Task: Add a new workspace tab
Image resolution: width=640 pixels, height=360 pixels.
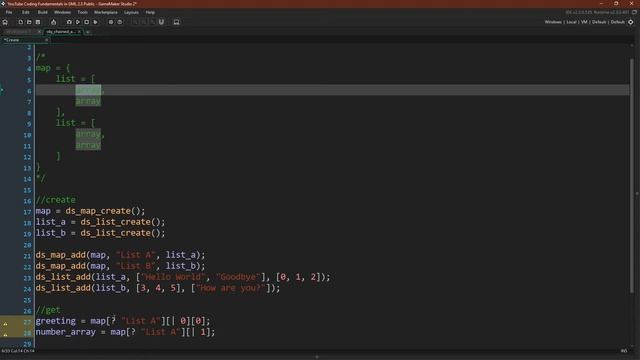Action: [88, 31]
